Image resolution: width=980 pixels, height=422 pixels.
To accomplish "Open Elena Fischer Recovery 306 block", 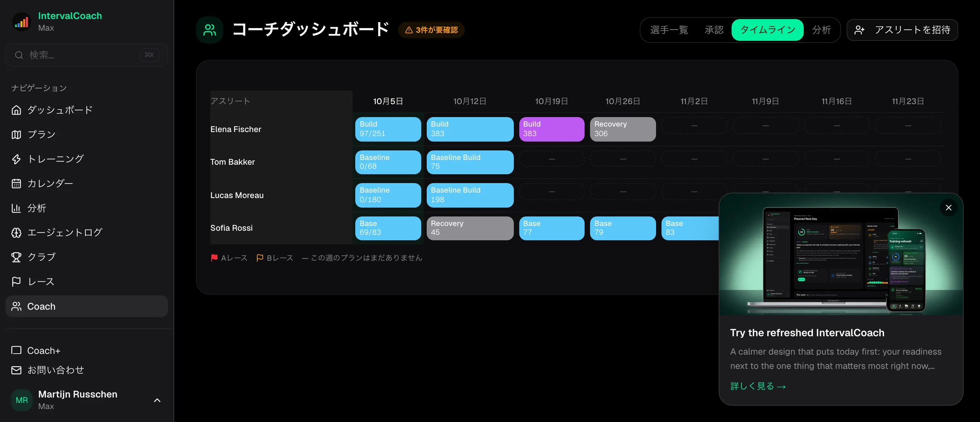I will pyautogui.click(x=623, y=129).
